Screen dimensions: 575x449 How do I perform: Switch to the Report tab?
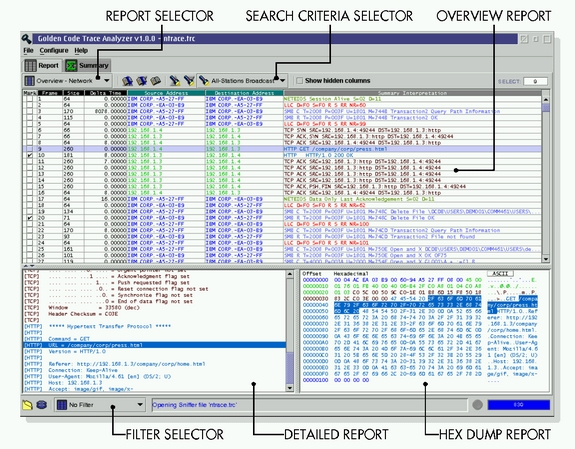pos(42,66)
